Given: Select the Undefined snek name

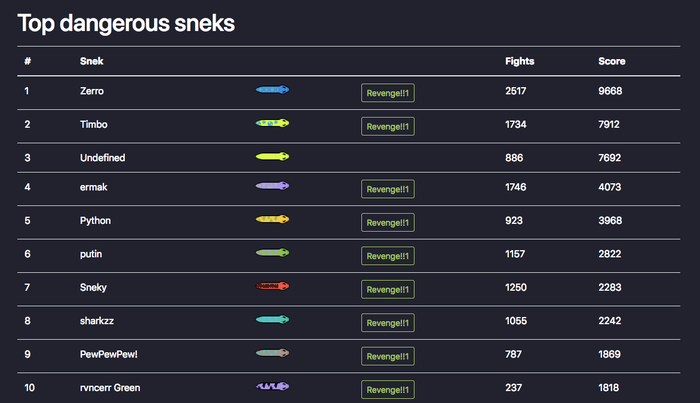Looking at the screenshot, I should click(102, 158).
